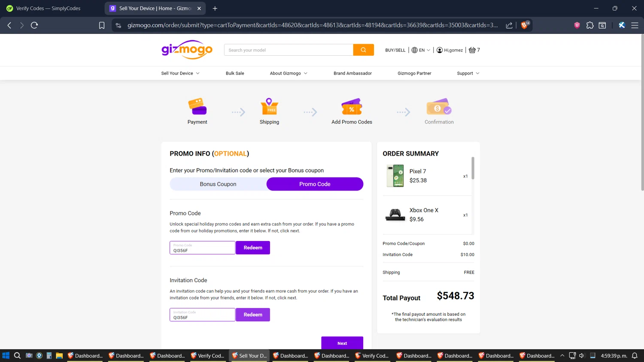Open the sidebar search panel icon

click(x=602, y=25)
